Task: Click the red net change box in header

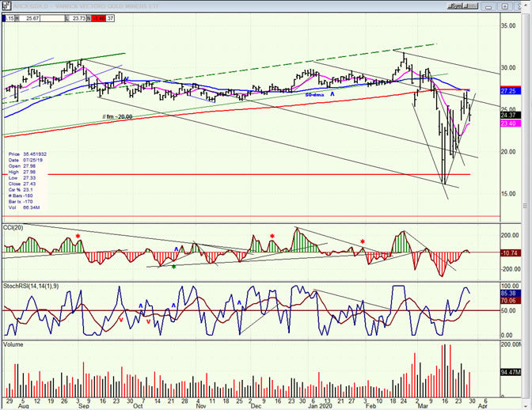Action: point(99,17)
